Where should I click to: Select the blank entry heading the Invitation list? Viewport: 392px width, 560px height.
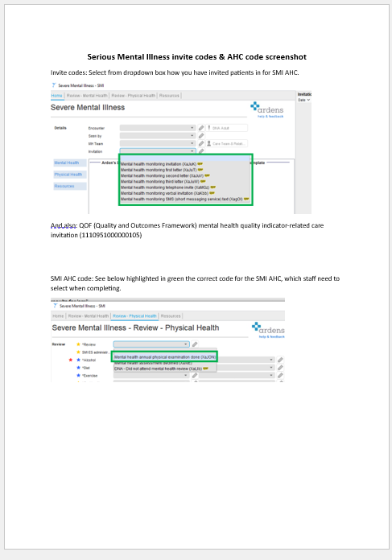pos(185,158)
